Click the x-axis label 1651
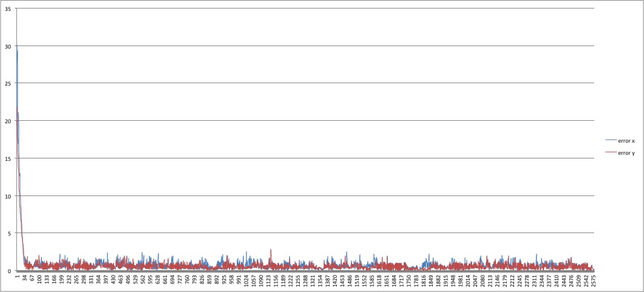 coord(387,280)
